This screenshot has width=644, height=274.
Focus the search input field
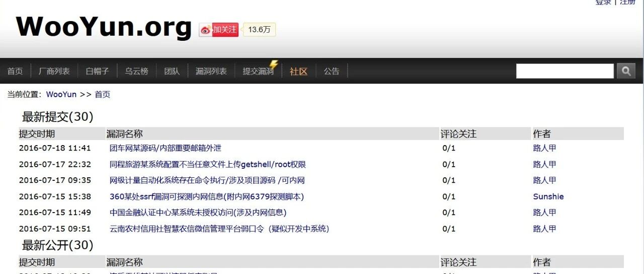point(565,71)
